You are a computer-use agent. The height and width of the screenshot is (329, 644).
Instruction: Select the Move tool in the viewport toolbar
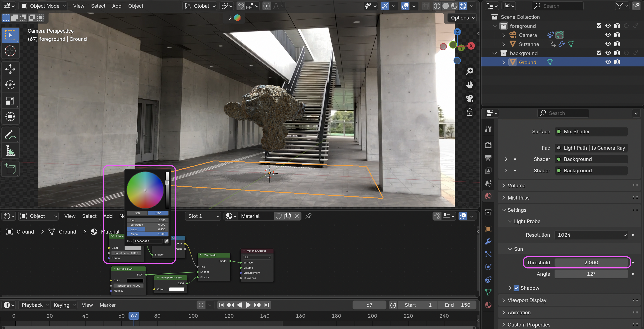pos(10,69)
